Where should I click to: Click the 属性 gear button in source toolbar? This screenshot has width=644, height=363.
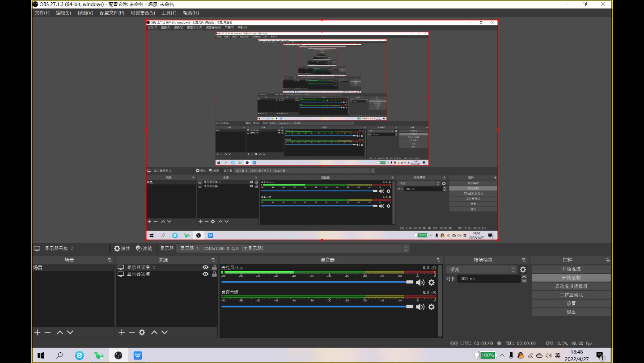pos(122,249)
